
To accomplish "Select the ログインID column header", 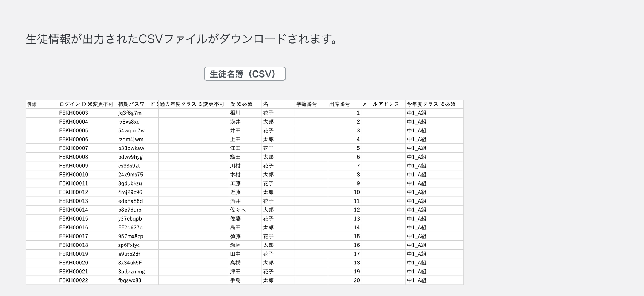I will (86, 104).
